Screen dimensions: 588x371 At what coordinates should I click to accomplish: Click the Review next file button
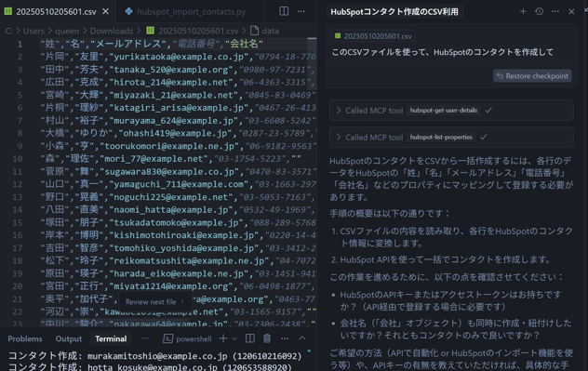[x=154, y=301]
